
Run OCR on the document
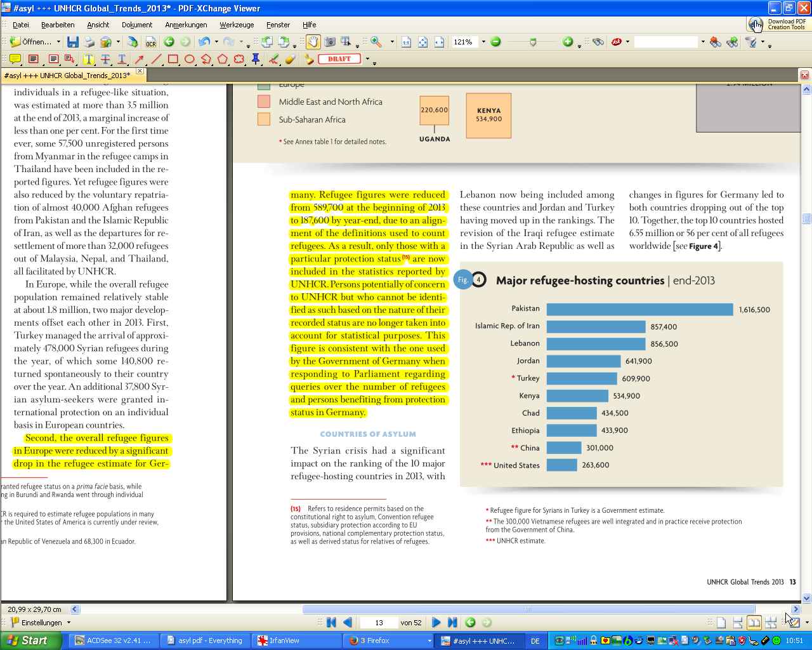pyautogui.click(x=150, y=43)
